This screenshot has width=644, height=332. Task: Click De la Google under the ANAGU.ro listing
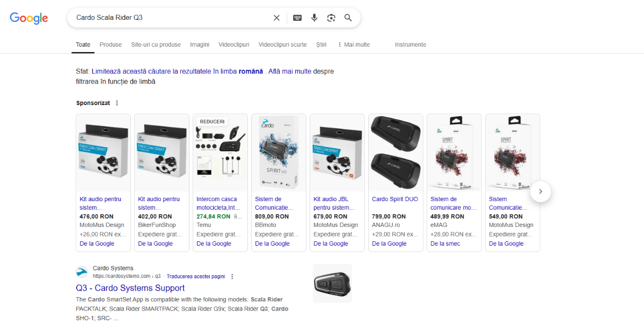[390, 244]
